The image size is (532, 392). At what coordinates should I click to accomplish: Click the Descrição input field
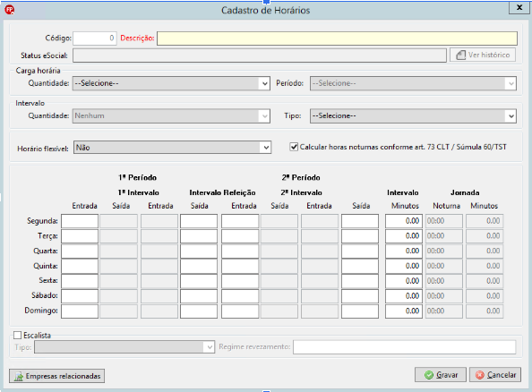[x=337, y=38]
